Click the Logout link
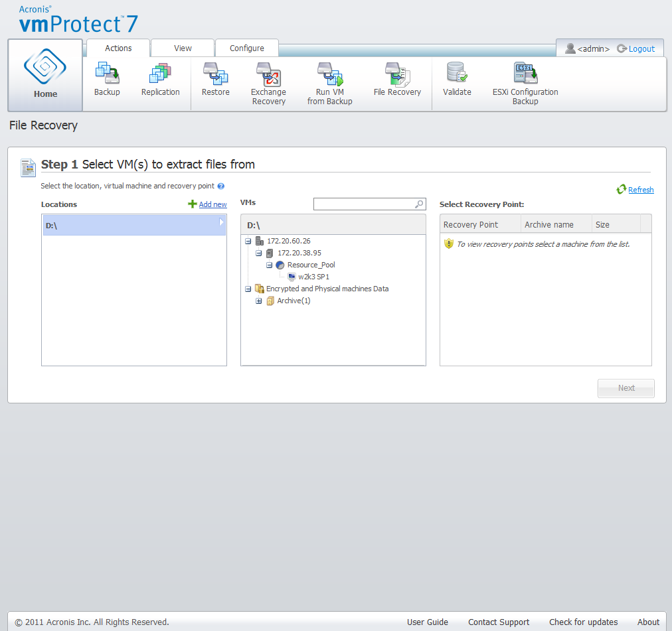 tap(641, 49)
